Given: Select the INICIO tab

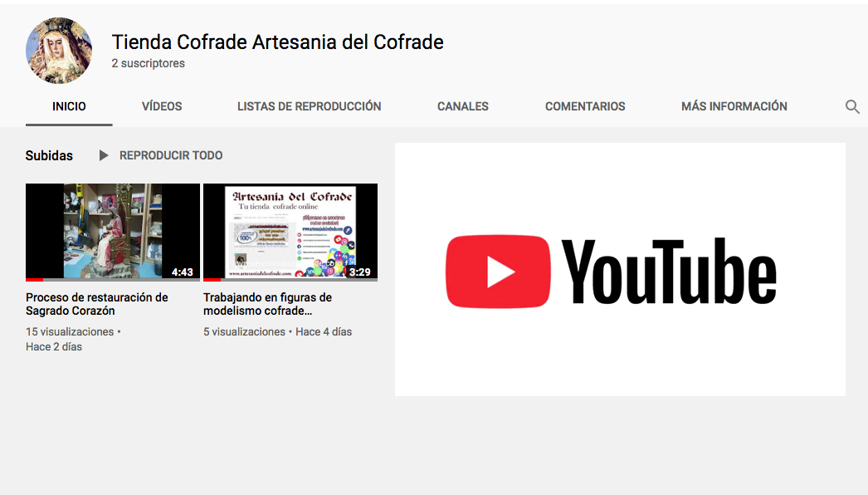Looking at the screenshot, I should [69, 106].
